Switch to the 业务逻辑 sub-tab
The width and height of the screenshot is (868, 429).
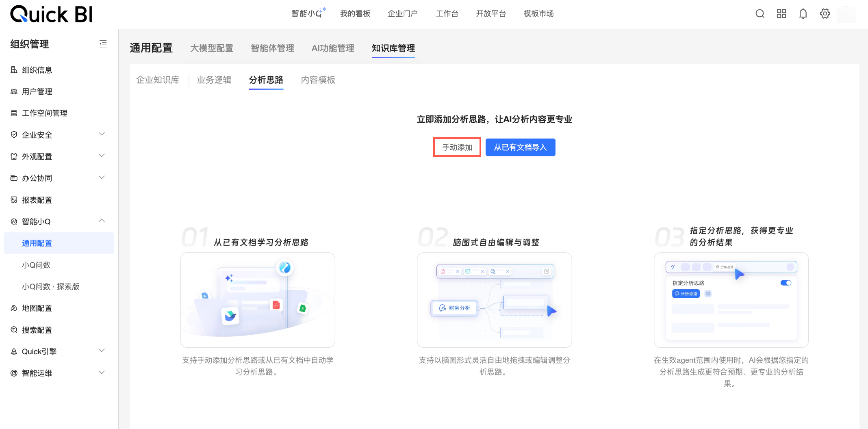214,80
